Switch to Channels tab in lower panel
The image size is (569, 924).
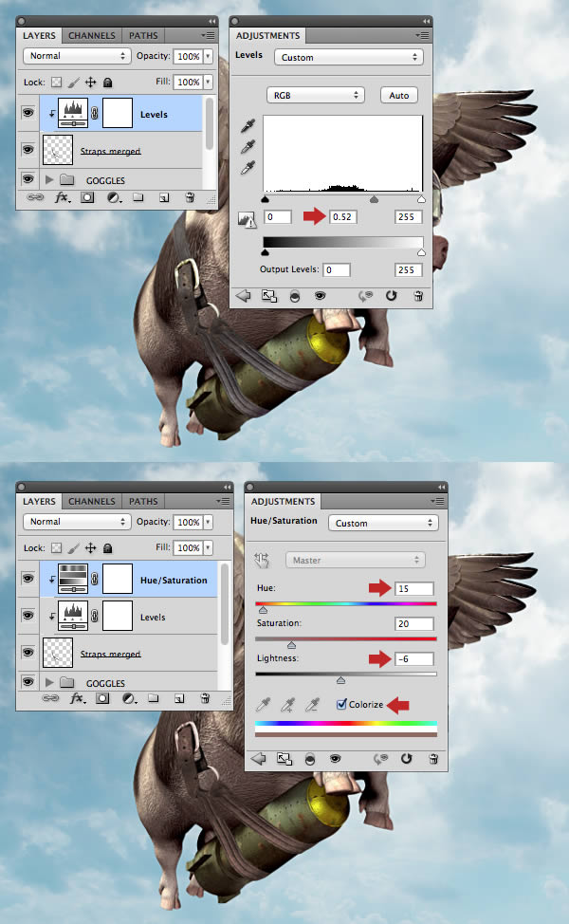click(x=92, y=501)
